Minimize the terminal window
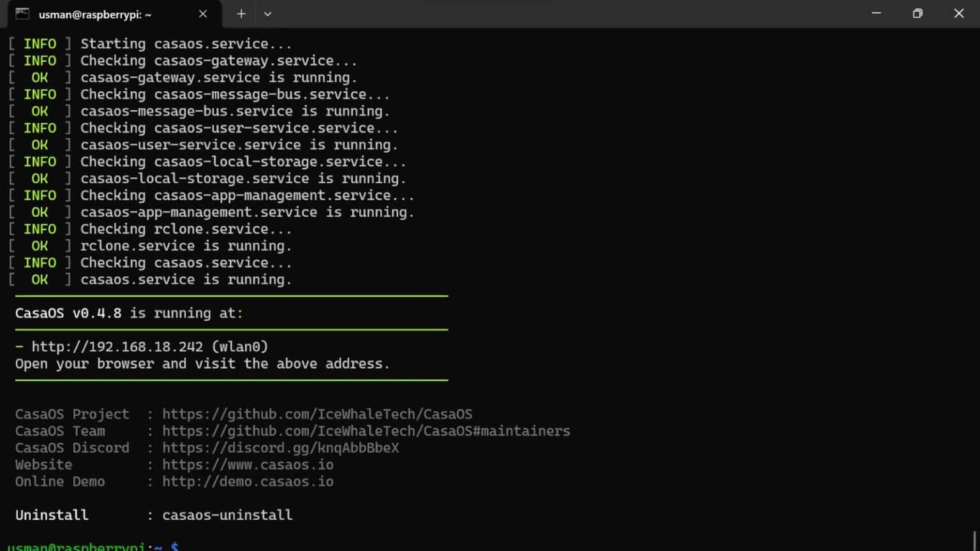 pyautogui.click(x=876, y=13)
